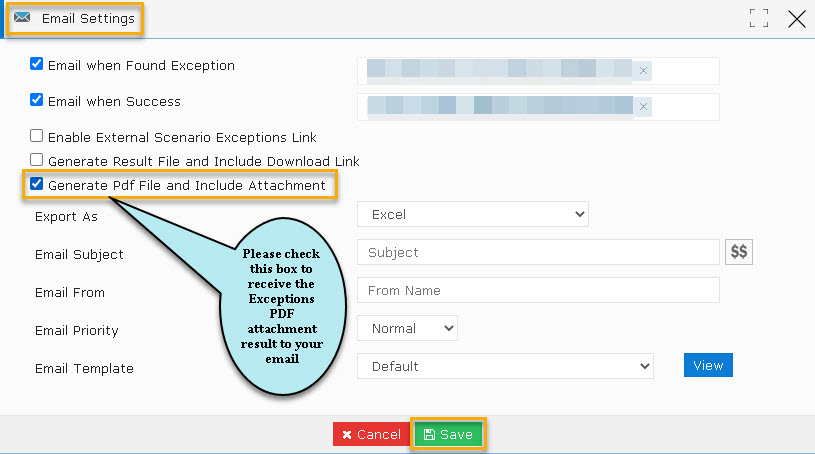Enable External Scenario Exceptions Link checkbox
815x454 pixels.
pyautogui.click(x=36, y=136)
